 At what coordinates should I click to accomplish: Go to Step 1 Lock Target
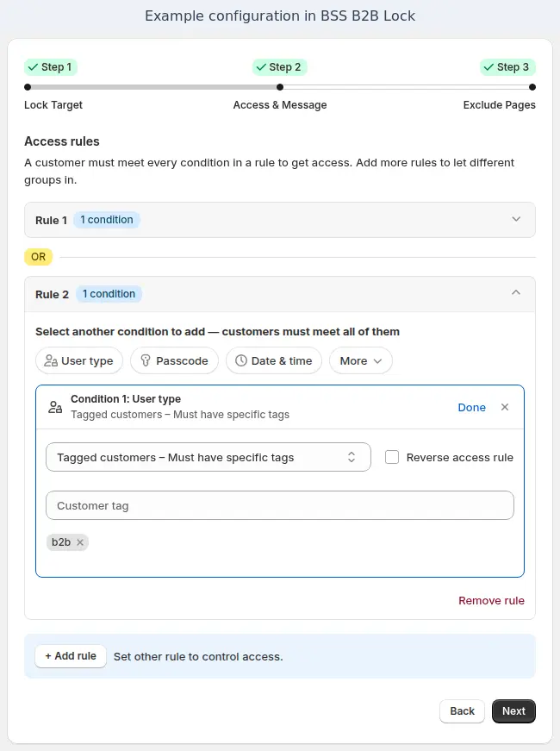point(51,67)
